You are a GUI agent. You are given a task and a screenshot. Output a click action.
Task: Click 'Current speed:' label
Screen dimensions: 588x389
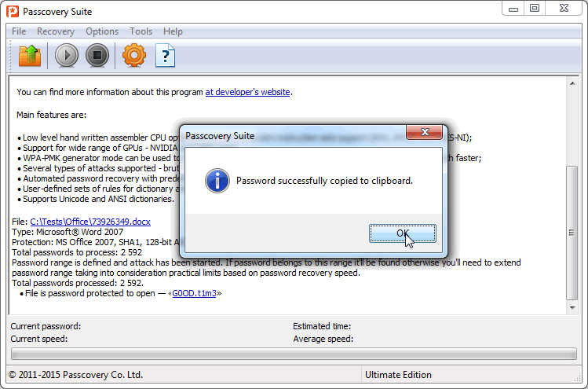pyautogui.click(x=39, y=339)
